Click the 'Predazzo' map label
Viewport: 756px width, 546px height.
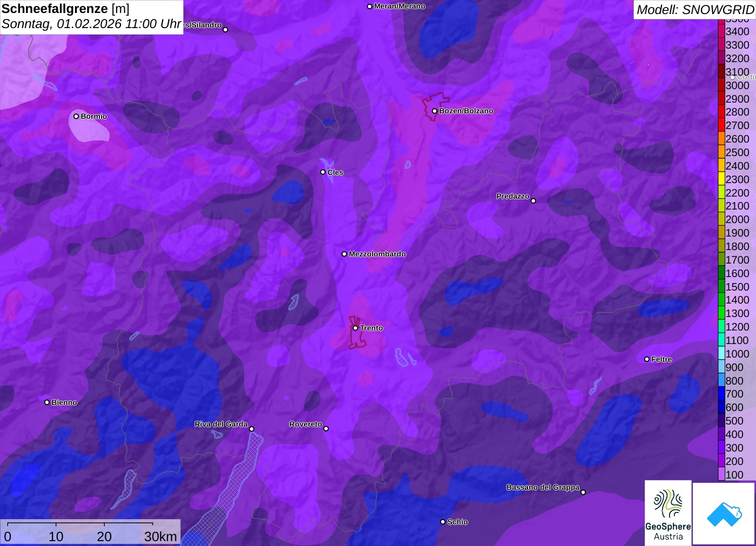point(513,196)
